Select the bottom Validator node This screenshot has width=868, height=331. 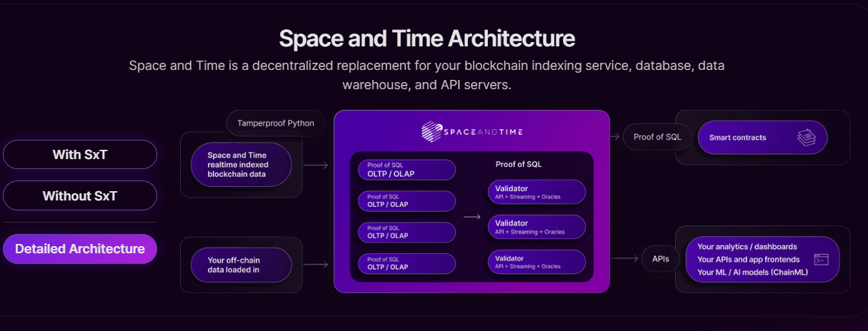[x=537, y=262]
